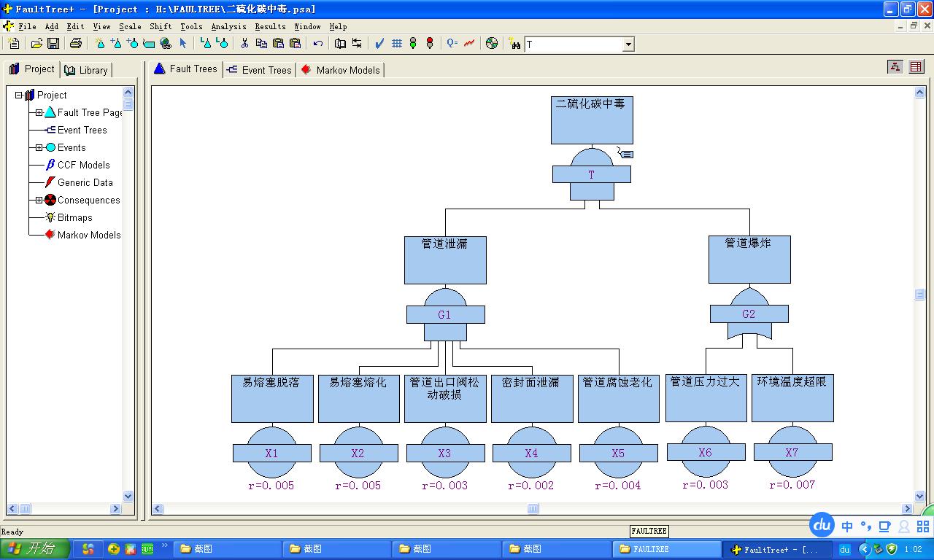
Task: Click the note tag icon beside gate T
Action: coord(625,153)
